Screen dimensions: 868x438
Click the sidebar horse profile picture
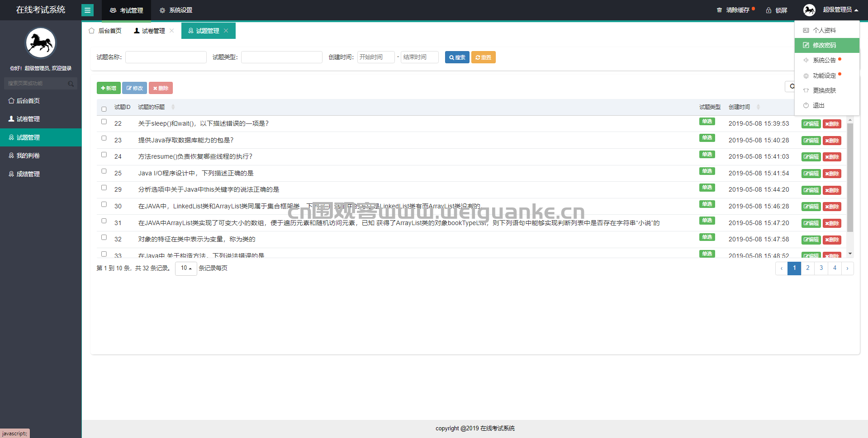click(41, 43)
